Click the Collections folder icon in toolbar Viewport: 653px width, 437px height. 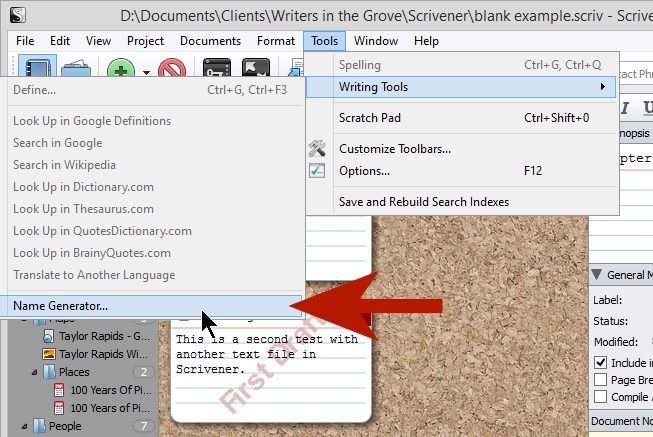click(77, 68)
